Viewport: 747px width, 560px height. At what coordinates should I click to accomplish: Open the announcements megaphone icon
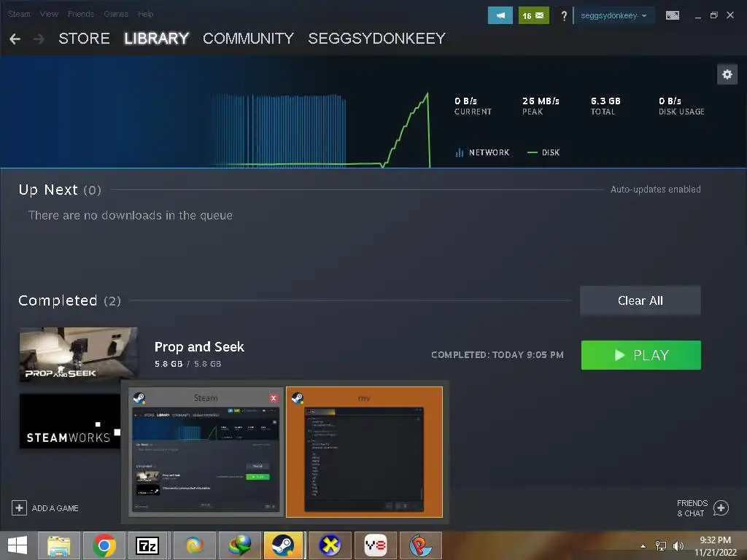pyautogui.click(x=500, y=15)
